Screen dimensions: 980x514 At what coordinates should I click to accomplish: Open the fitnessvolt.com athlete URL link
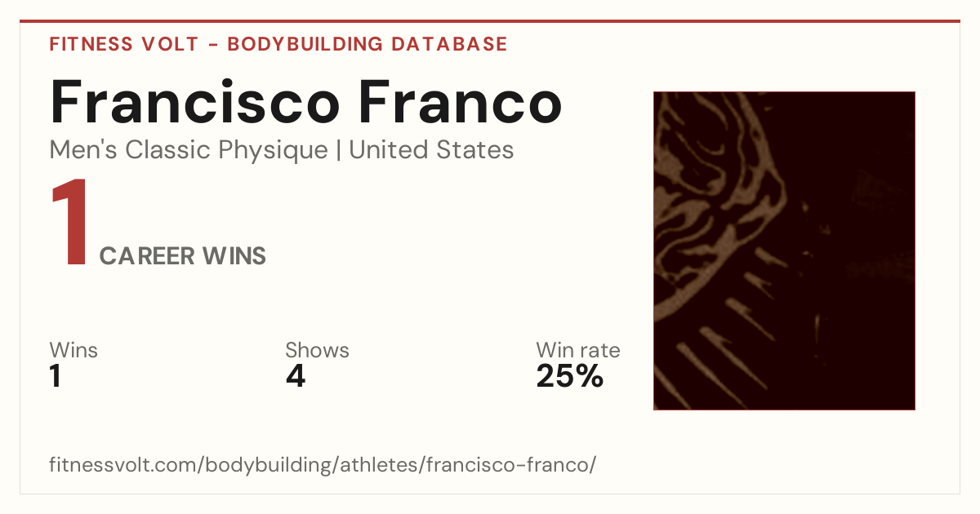(x=323, y=465)
